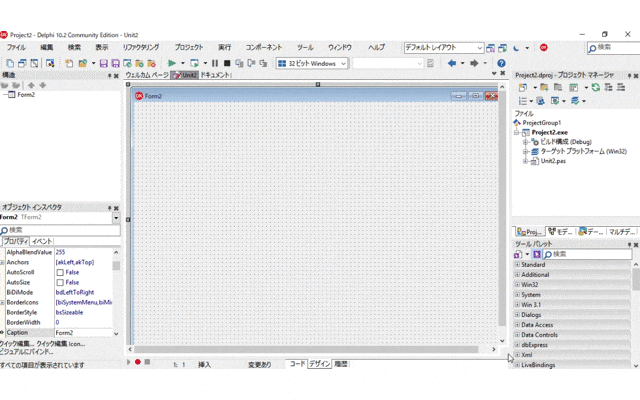Click the IDE search box at the top right
The width and height of the screenshot is (640, 400).
pyautogui.click(x=613, y=48)
